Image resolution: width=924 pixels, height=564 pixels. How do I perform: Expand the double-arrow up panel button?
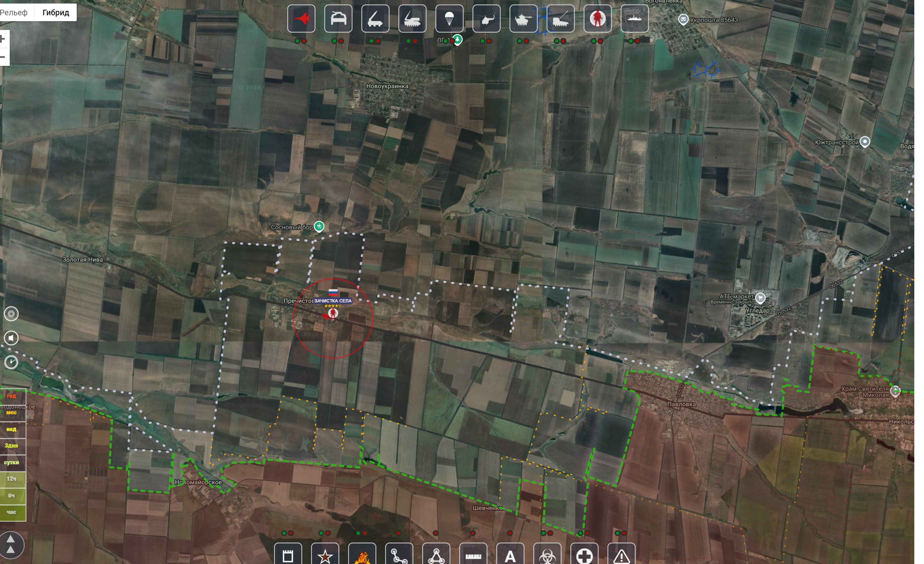(x=11, y=545)
